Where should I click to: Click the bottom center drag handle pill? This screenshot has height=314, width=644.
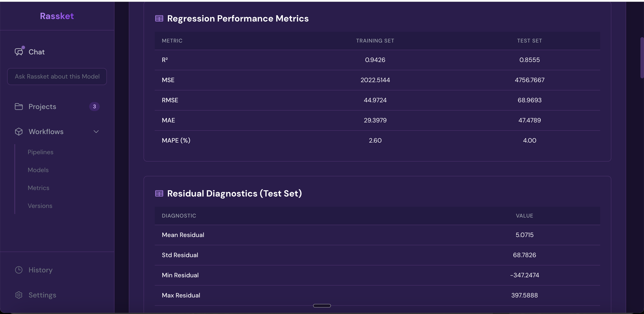coord(322,305)
